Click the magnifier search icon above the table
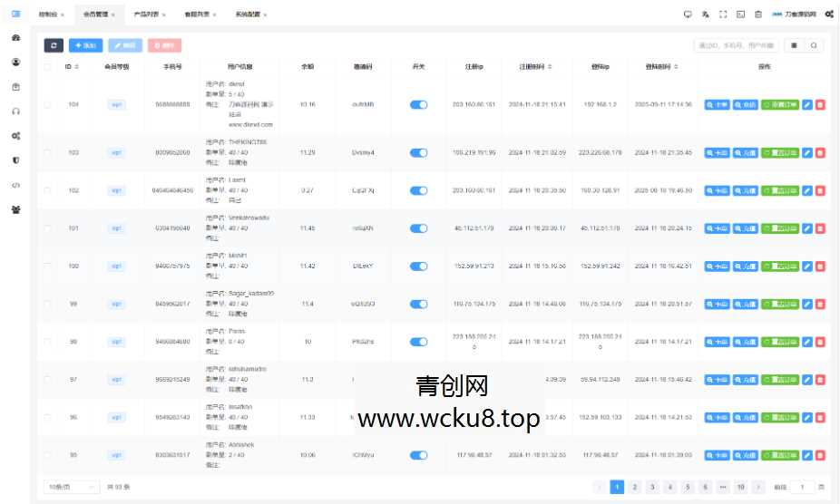Screen dimensions: 840x504 click(814, 45)
